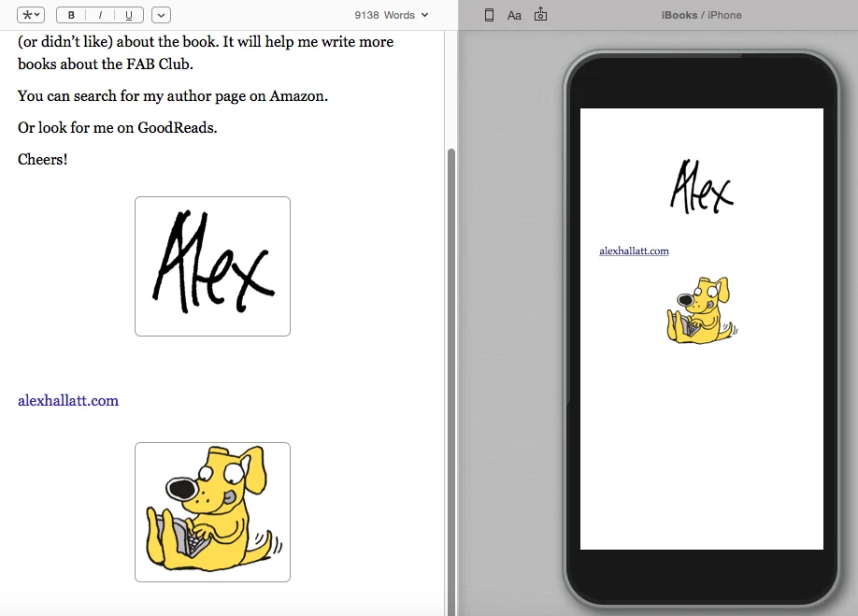Open the alexhallatt.com link in the iPhone preview
This screenshot has height=616, width=858.
[634, 250]
